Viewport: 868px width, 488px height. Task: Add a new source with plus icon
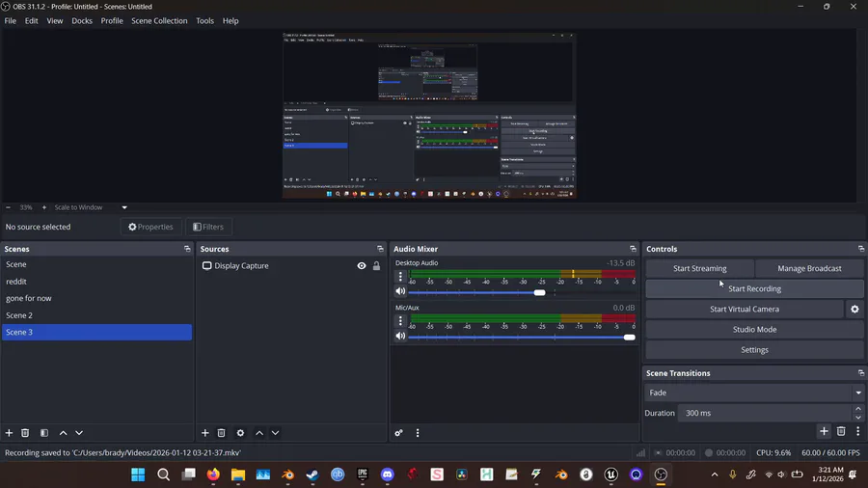point(205,433)
